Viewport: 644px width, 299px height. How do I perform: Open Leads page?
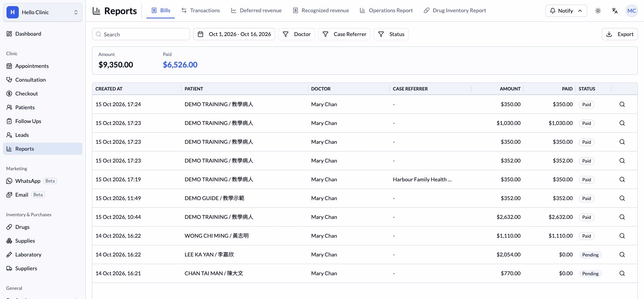pyautogui.click(x=43, y=135)
